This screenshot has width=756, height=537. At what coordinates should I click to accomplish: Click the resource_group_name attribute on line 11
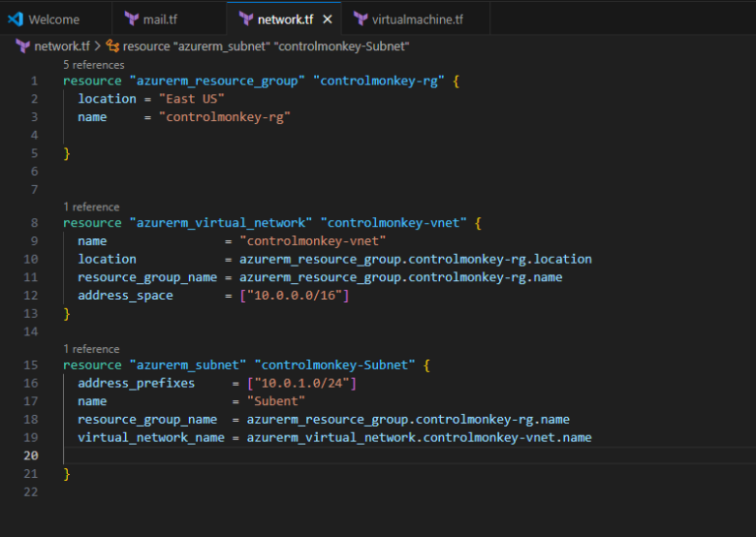(147, 277)
